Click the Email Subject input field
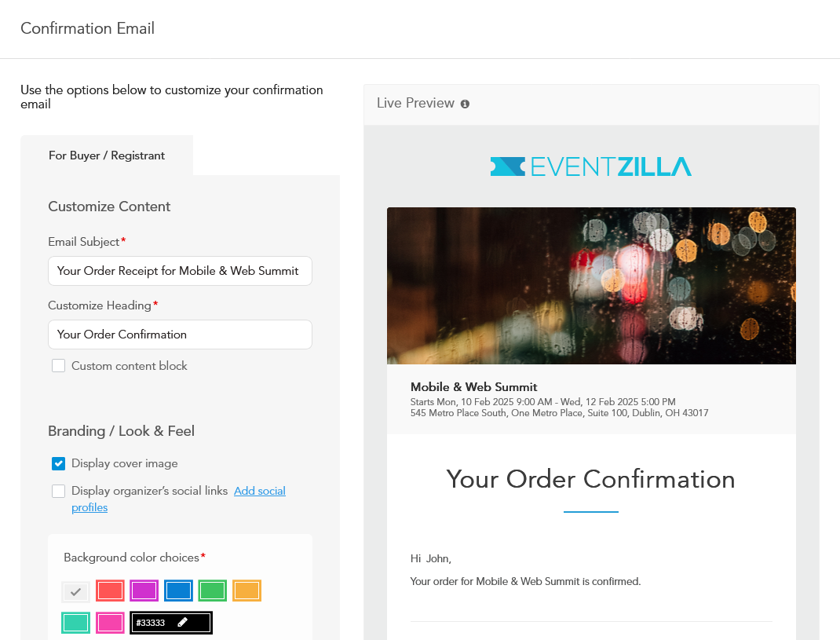 click(x=180, y=270)
